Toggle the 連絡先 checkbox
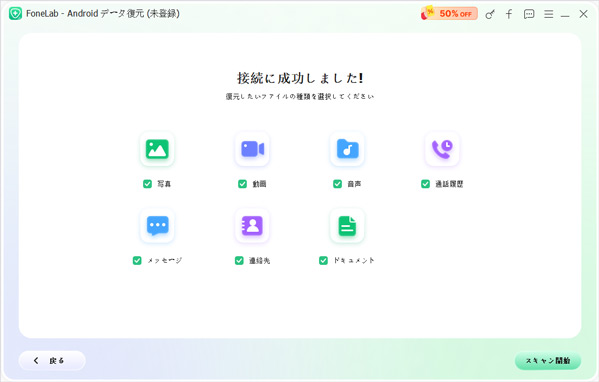Image resolution: width=599 pixels, height=382 pixels. pyautogui.click(x=239, y=261)
